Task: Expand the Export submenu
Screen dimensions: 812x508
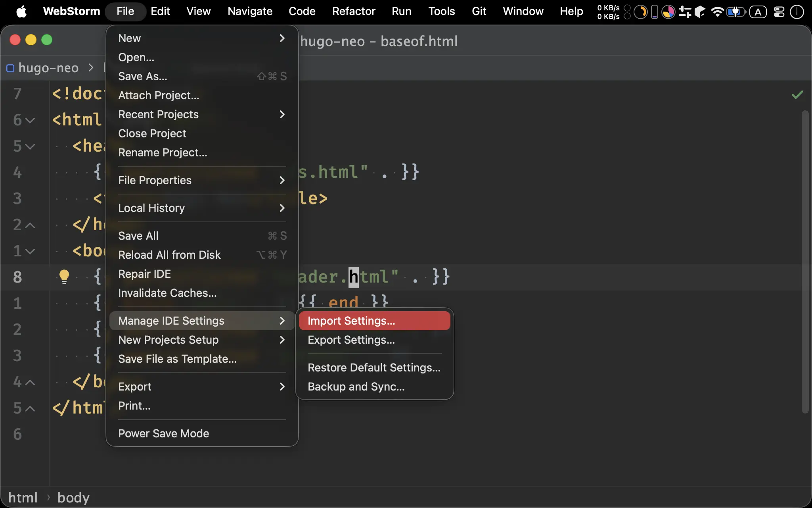Action: click(x=202, y=387)
